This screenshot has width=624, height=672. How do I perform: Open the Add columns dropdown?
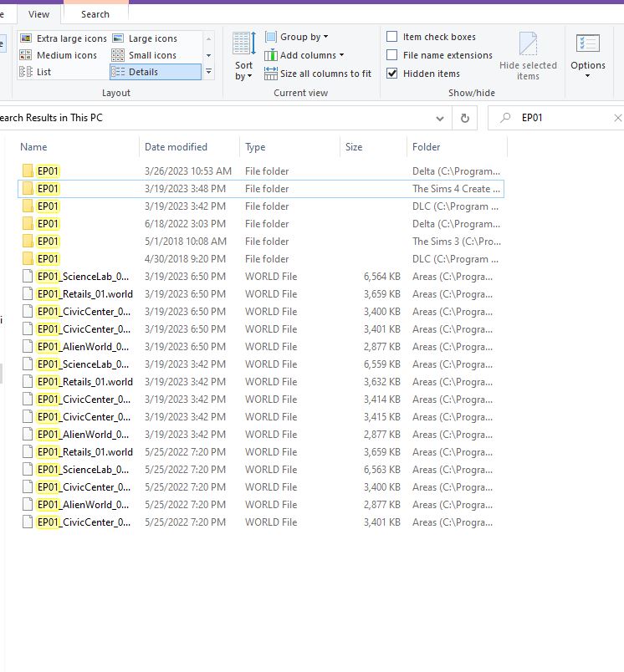click(x=304, y=55)
